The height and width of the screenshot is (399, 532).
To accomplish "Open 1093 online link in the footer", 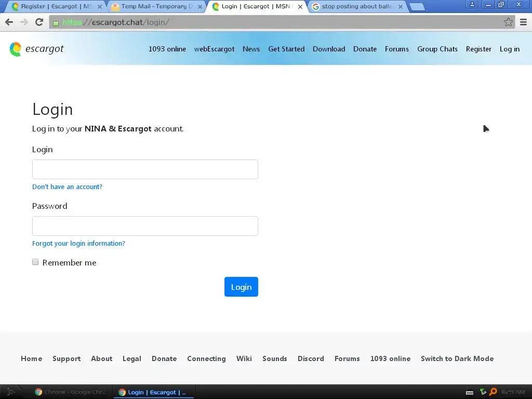I will click(391, 358).
